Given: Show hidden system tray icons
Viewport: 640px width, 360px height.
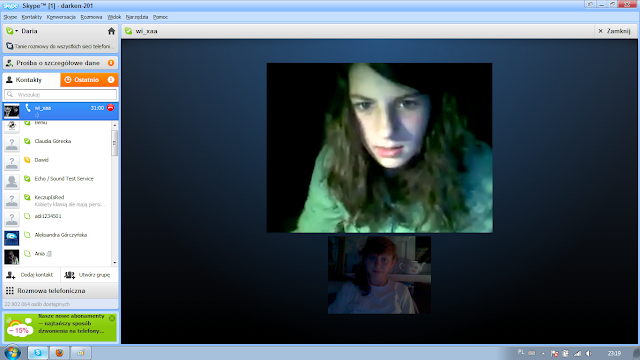Looking at the screenshot, I should pos(543,353).
